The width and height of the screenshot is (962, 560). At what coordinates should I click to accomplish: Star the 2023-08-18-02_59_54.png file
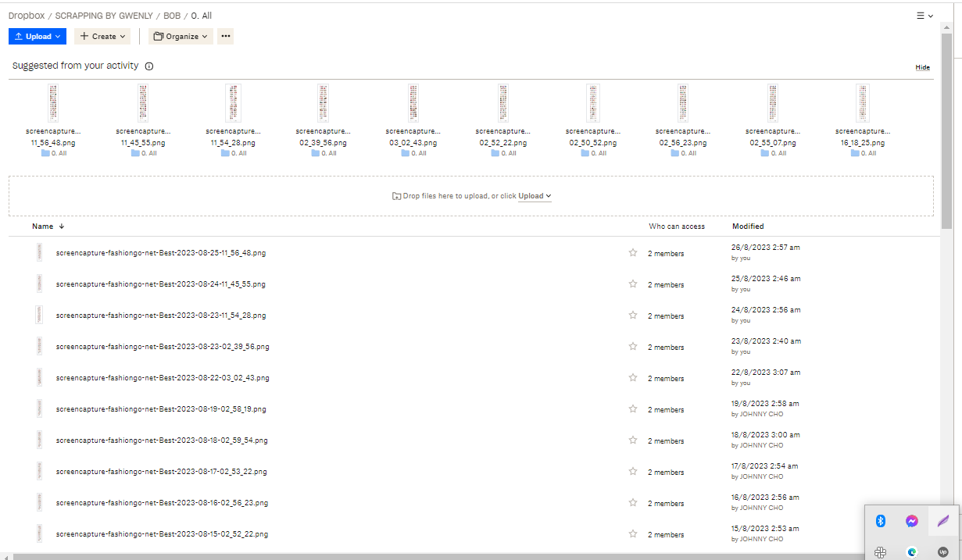[x=633, y=441]
